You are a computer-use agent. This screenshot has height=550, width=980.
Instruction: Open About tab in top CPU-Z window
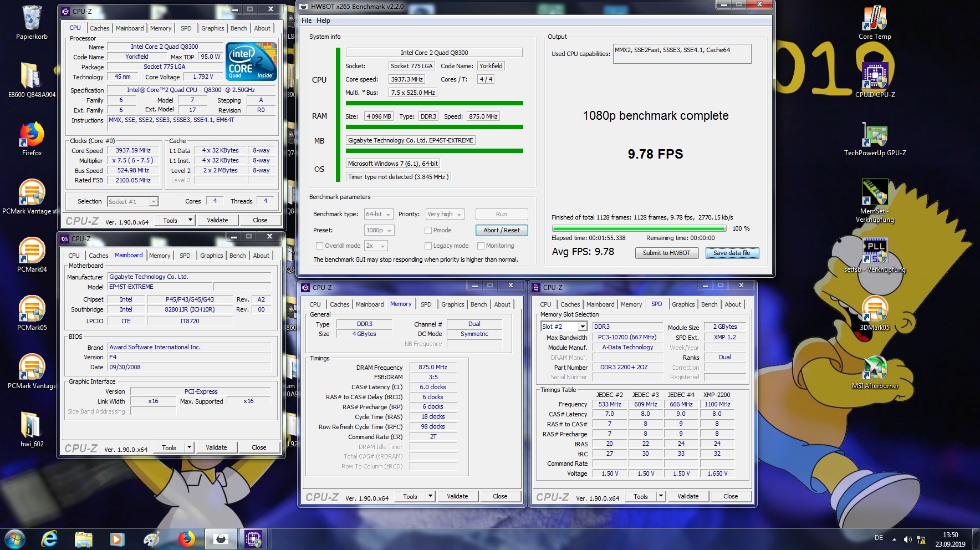pyautogui.click(x=262, y=28)
